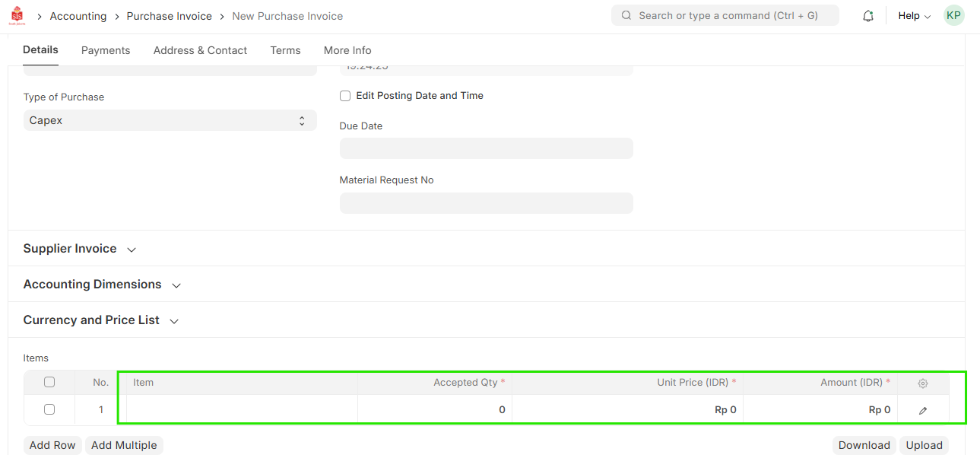The image size is (980, 455).
Task: Open the Help menu
Action: [914, 16]
